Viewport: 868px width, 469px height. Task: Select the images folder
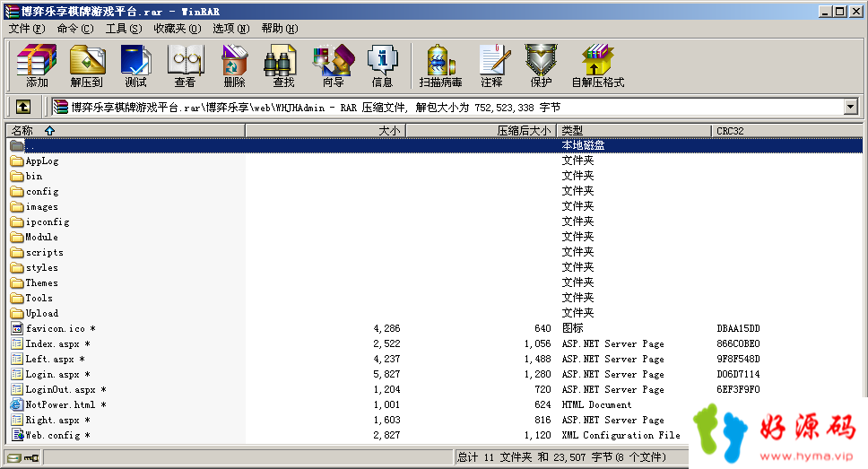[34, 206]
